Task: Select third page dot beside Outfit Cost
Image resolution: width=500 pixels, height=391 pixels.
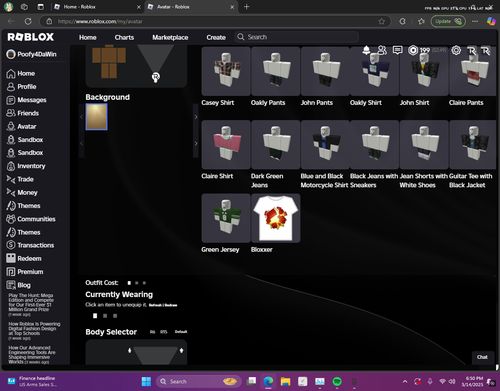Action: coord(144,283)
